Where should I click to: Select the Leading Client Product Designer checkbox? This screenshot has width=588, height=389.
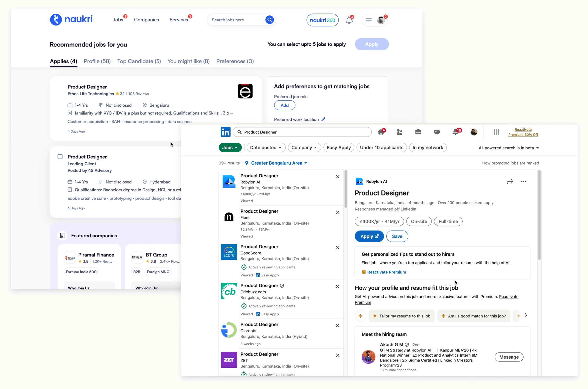60,157
